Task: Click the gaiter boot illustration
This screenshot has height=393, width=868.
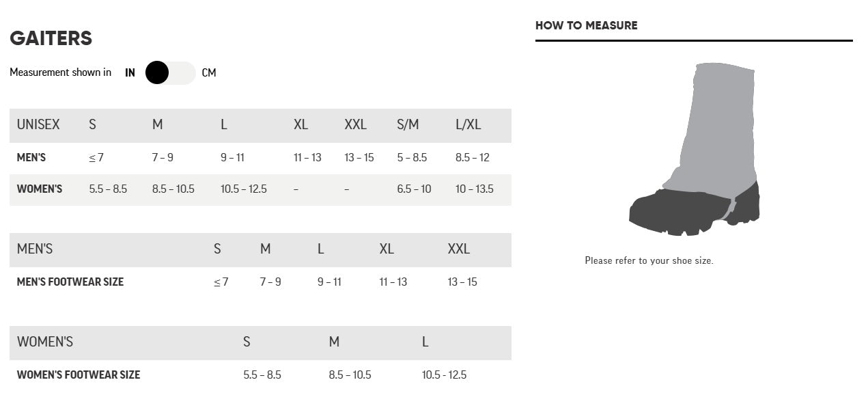Action: 694,150
